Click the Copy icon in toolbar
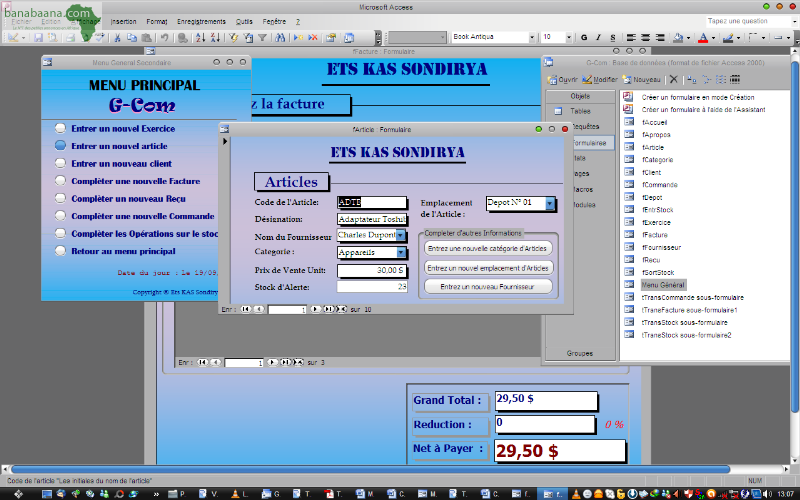800x500 pixels. pos(132,37)
